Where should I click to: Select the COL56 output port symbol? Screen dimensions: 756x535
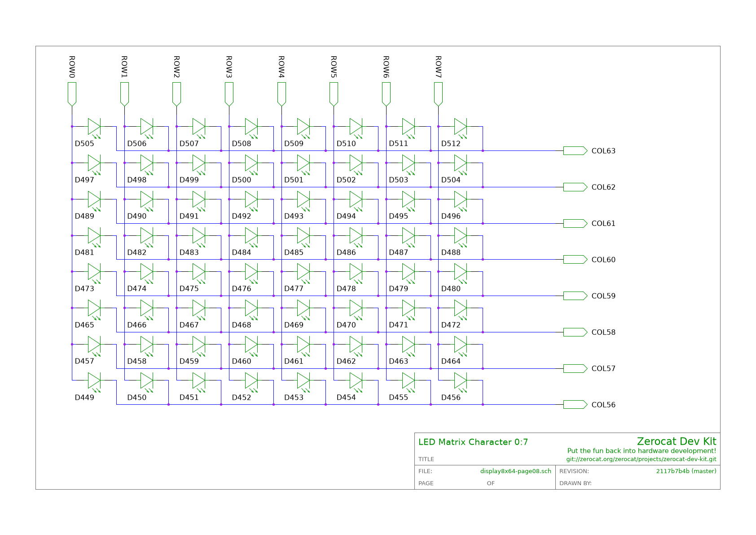click(575, 405)
